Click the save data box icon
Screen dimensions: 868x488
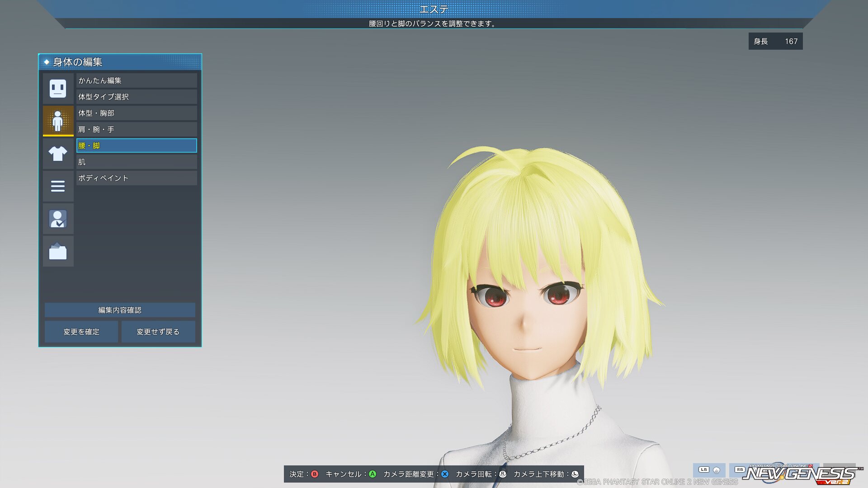coord(58,251)
